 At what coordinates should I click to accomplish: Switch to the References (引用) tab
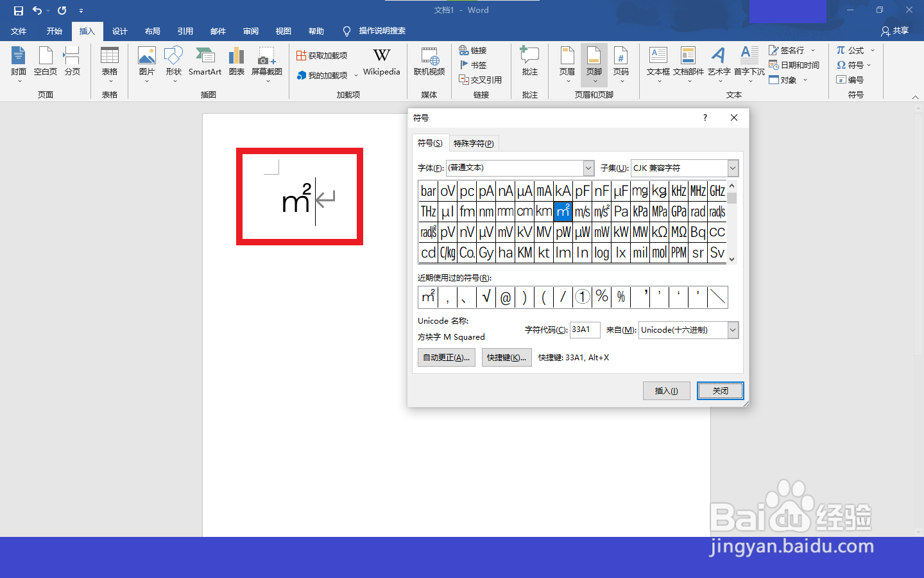pyautogui.click(x=185, y=31)
